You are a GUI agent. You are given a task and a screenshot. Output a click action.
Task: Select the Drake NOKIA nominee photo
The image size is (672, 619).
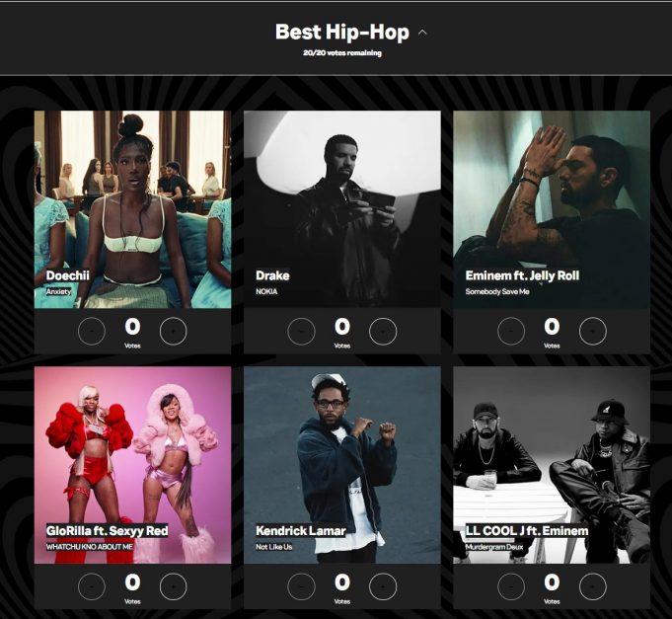pos(342,209)
